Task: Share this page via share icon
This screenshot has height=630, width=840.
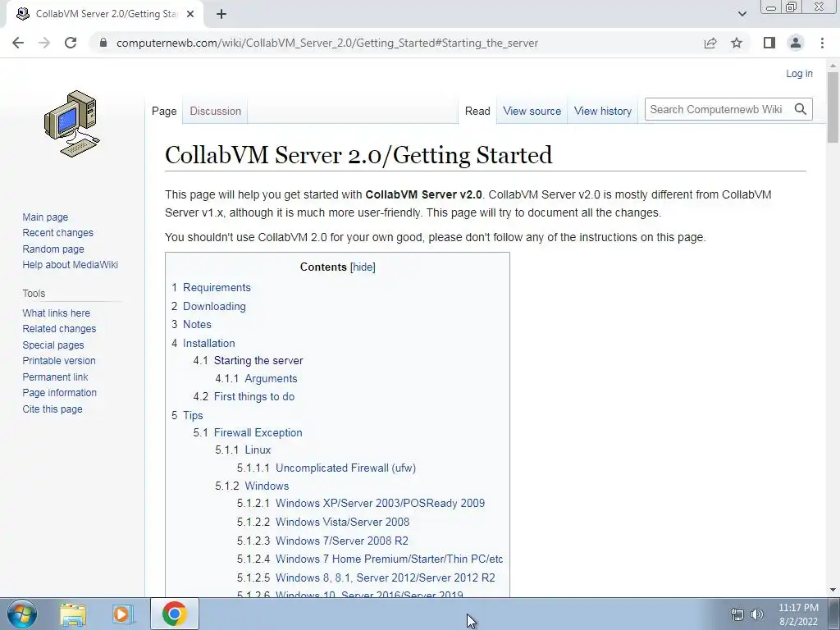Action: (x=710, y=43)
